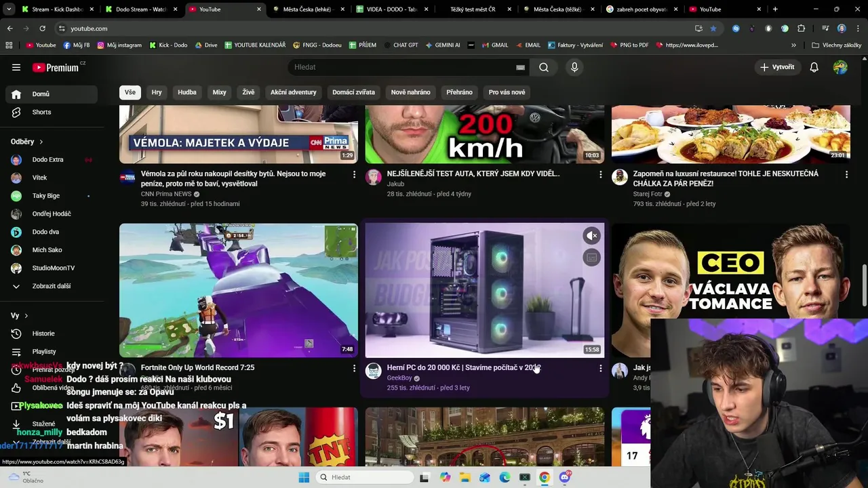This screenshot has height=488, width=868.
Task: Open StudioMoonTV subscription channel
Action: pyautogui.click(x=52, y=268)
